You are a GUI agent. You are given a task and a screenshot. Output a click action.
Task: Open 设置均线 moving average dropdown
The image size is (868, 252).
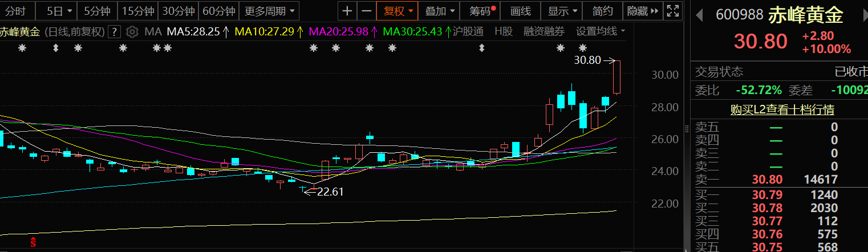[x=600, y=31]
